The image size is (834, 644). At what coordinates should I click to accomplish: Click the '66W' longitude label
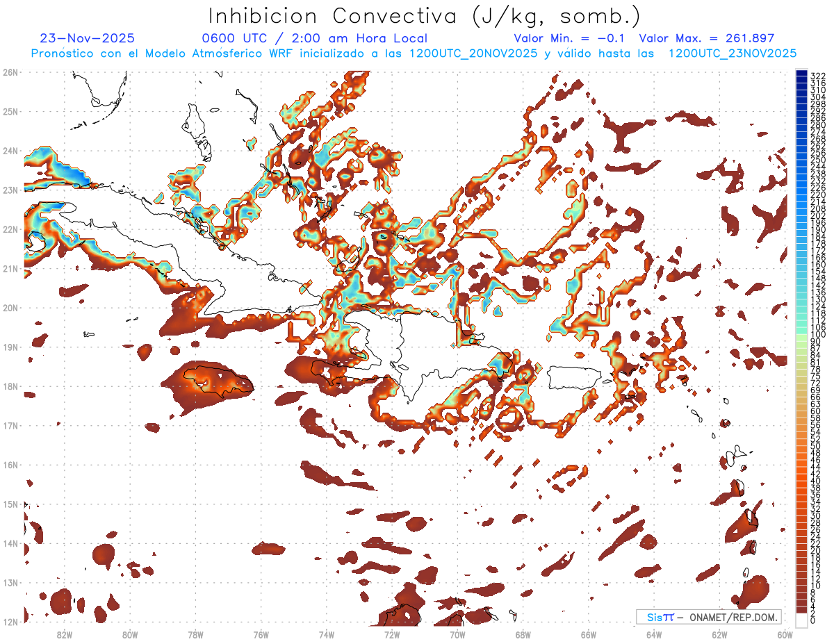coord(589,634)
